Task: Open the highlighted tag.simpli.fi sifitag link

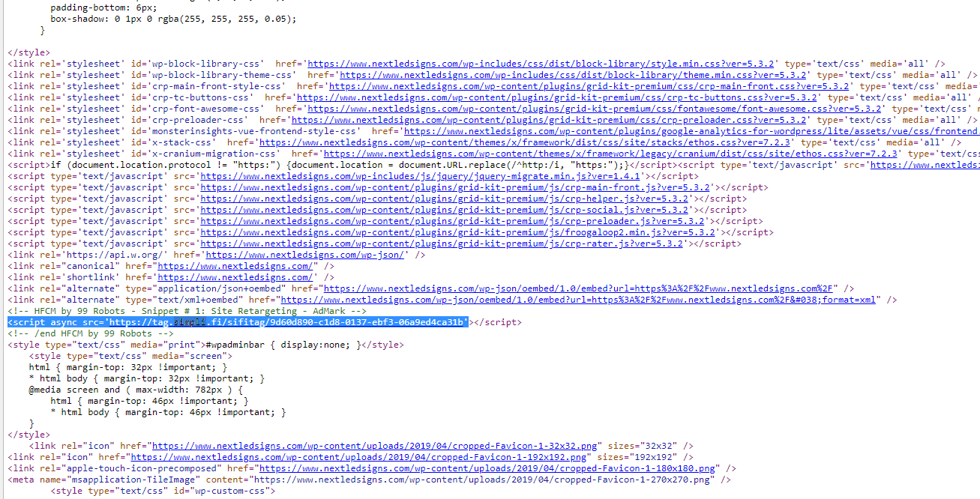Action: (287, 322)
